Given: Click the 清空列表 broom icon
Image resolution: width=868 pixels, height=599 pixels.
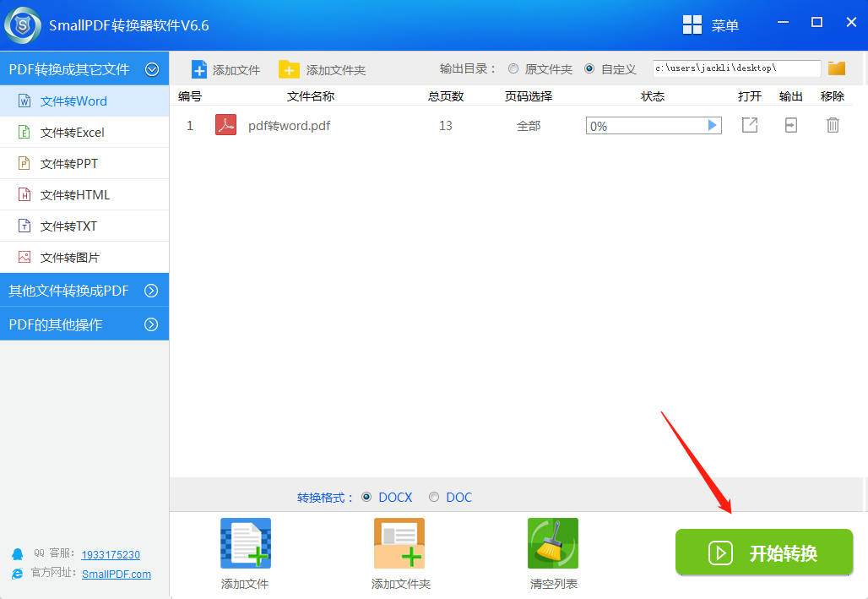Looking at the screenshot, I should 553,543.
